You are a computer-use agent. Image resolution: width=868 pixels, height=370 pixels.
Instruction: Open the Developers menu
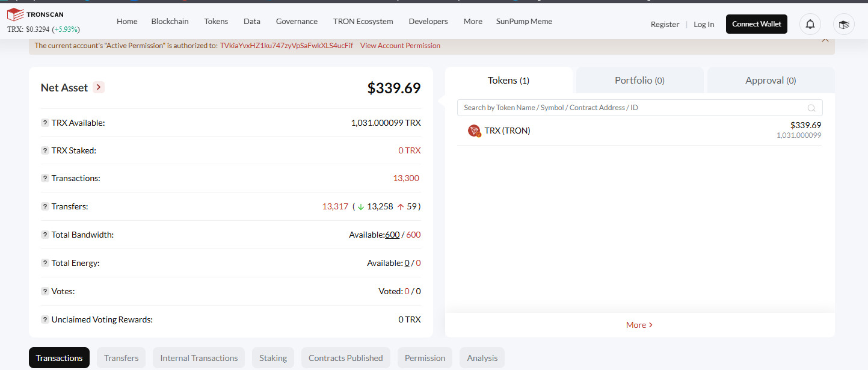(428, 21)
